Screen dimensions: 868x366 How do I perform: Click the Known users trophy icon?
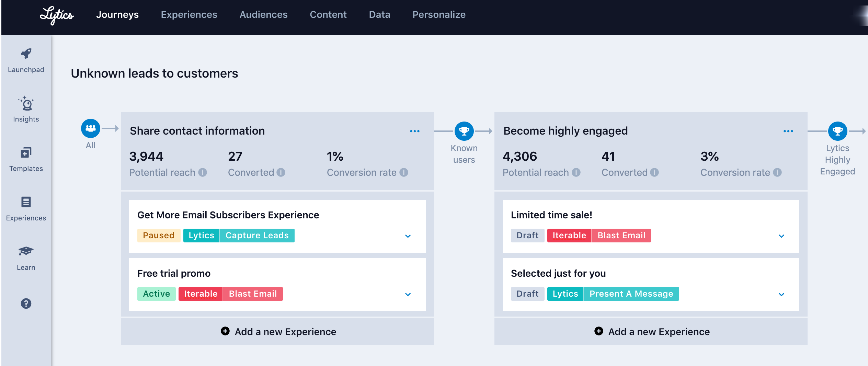point(464,131)
